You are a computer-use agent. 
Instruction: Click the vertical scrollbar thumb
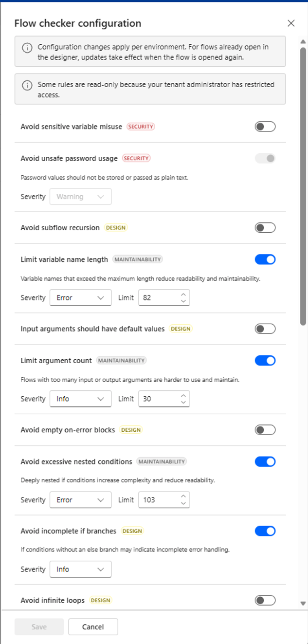point(303,186)
